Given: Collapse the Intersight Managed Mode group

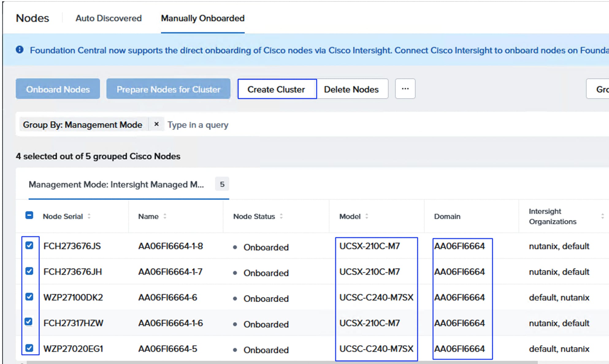Looking at the screenshot, I should (x=117, y=184).
